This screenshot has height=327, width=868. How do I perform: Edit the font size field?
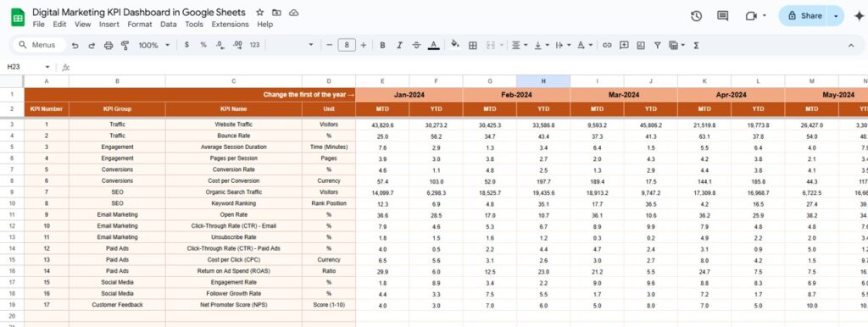coord(347,46)
